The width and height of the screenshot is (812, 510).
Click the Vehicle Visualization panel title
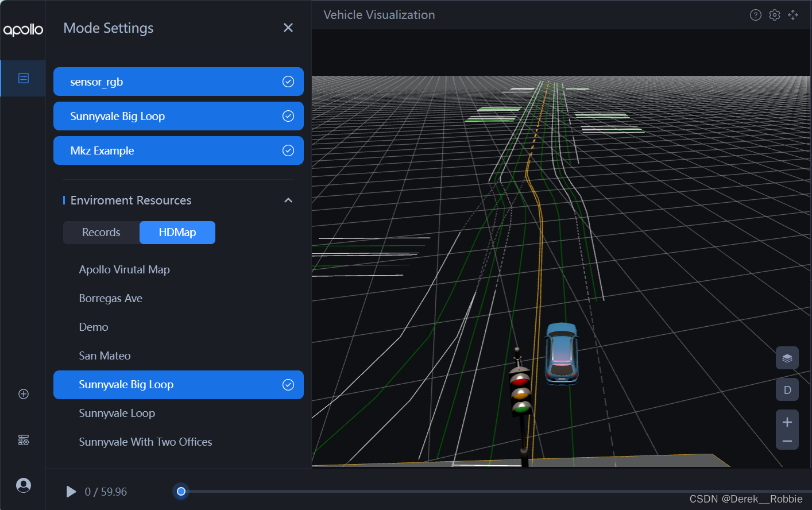coord(379,15)
